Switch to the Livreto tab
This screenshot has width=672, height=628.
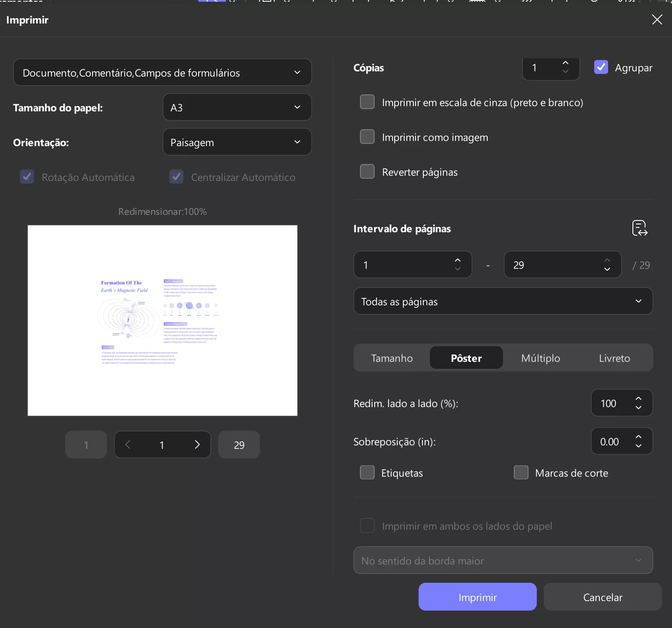[x=614, y=358]
